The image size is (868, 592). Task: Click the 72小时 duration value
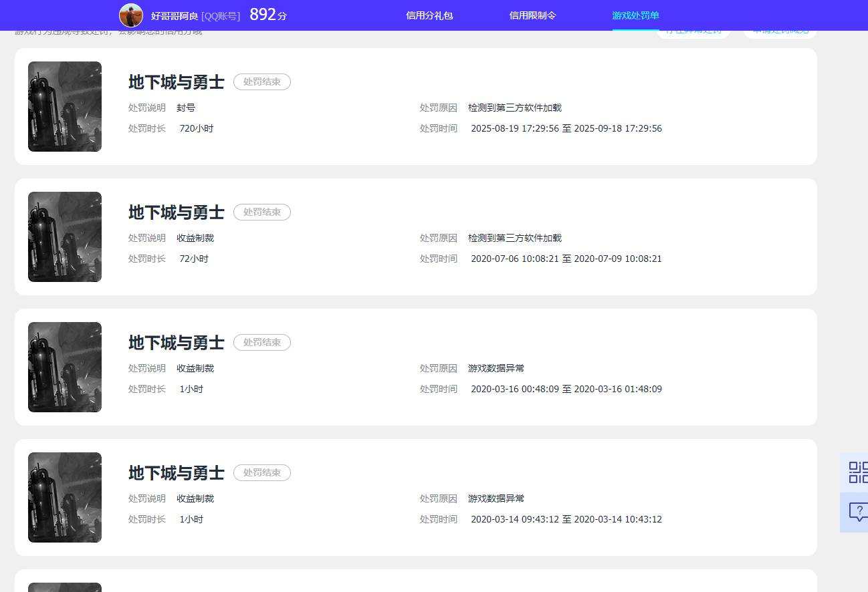(x=194, y=259)
